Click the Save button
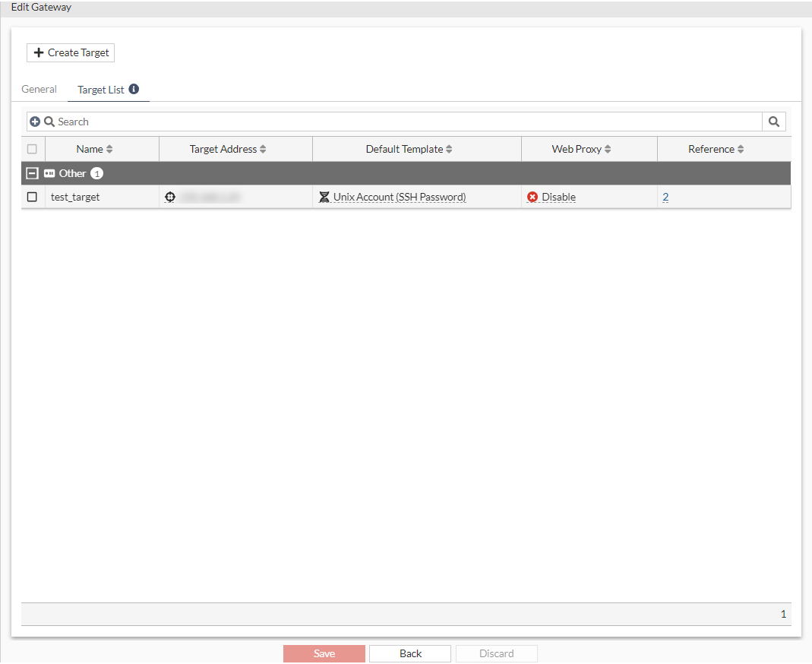The width and height of the screenshot is (812, 664). [x=324, y=653]
